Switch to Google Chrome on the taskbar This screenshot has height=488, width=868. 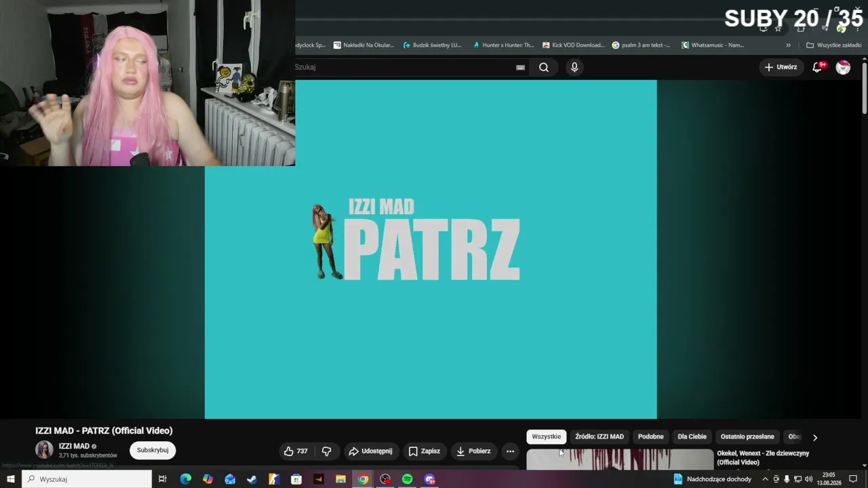tap(363, 479)
